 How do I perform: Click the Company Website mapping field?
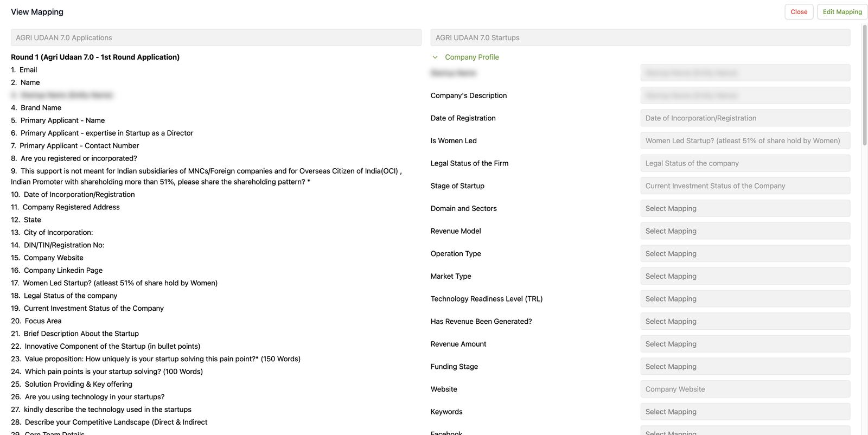(x=745, y=389)
